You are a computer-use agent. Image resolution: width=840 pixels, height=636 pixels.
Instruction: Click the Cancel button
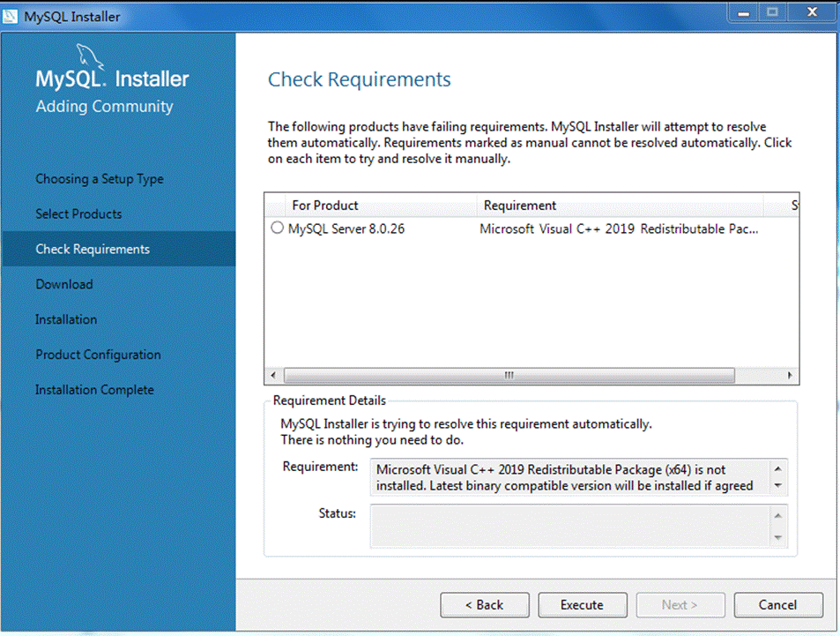(777, 605)
